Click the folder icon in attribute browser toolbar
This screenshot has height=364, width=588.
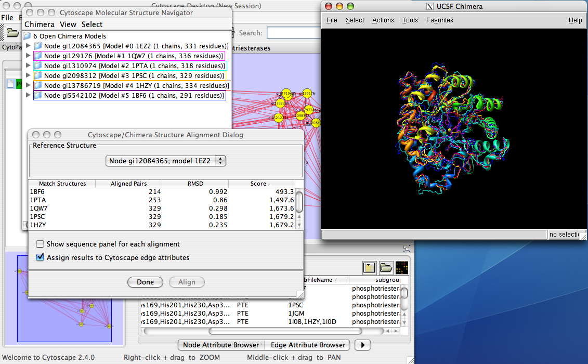click(x=385, y=268)
